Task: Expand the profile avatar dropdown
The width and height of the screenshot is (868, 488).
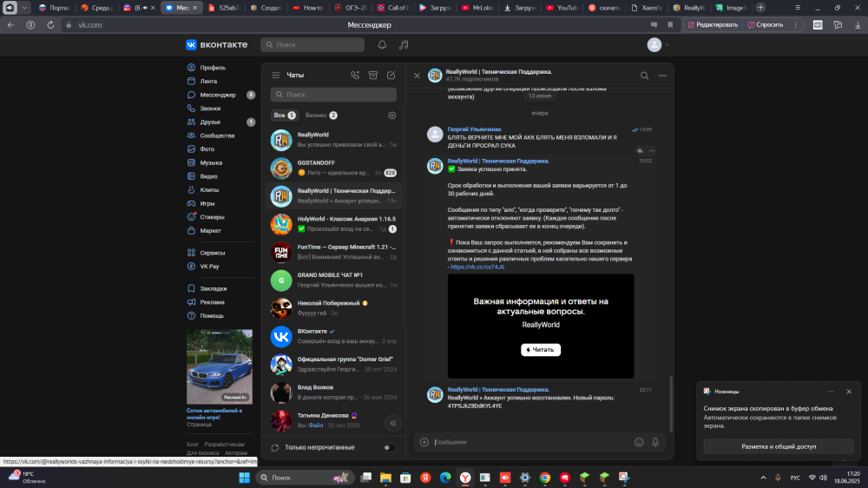Action: tap(658, 45)
